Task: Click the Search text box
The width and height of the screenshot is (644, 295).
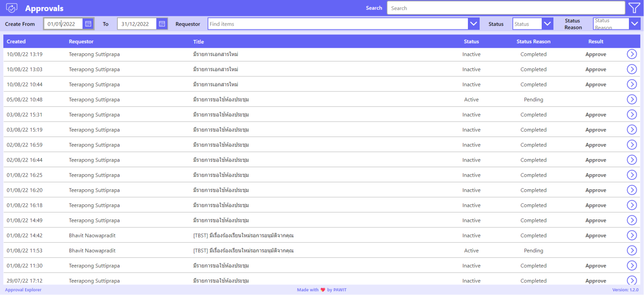Action: point(506,8)
